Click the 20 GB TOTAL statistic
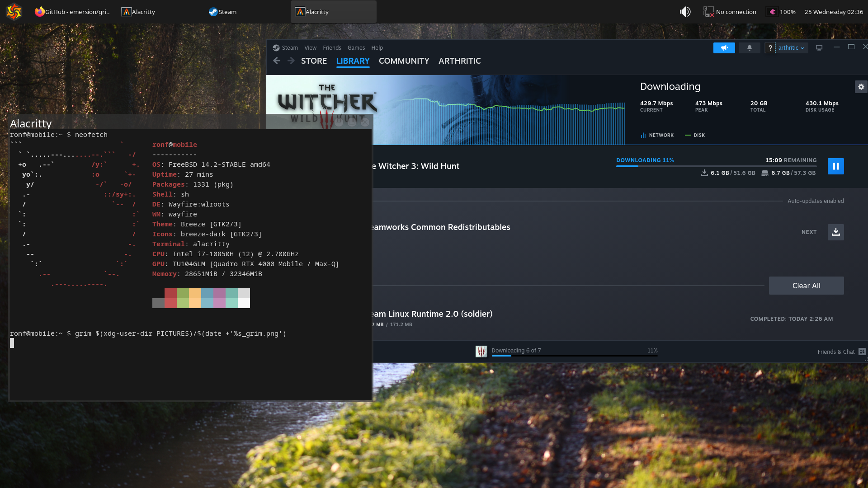 tap(759, 106)
